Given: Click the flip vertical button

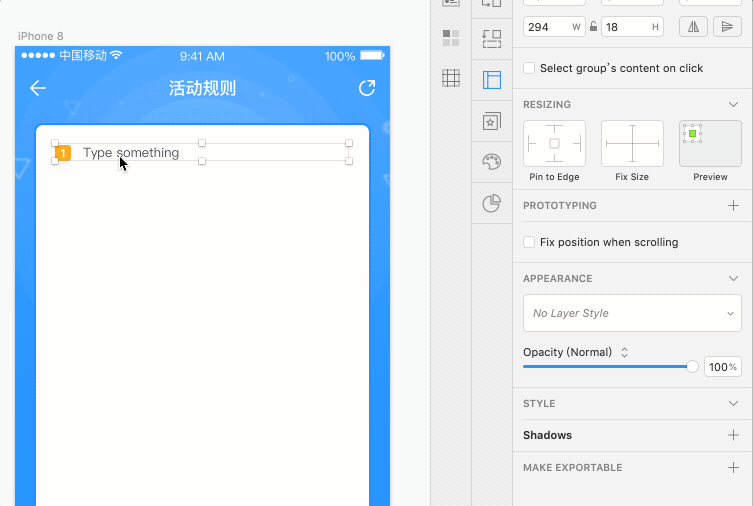Looking at the screenshot, I should (727, 27).
